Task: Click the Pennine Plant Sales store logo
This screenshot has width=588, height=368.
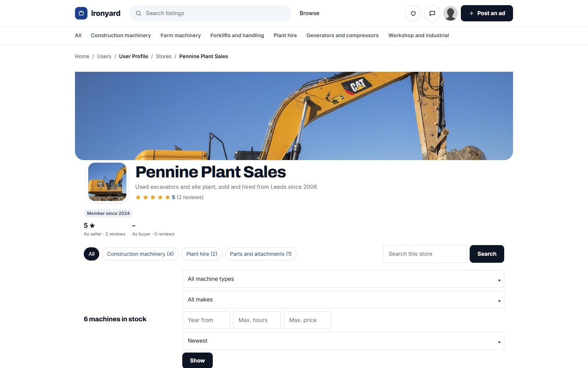Action: (x=107, y=182)
